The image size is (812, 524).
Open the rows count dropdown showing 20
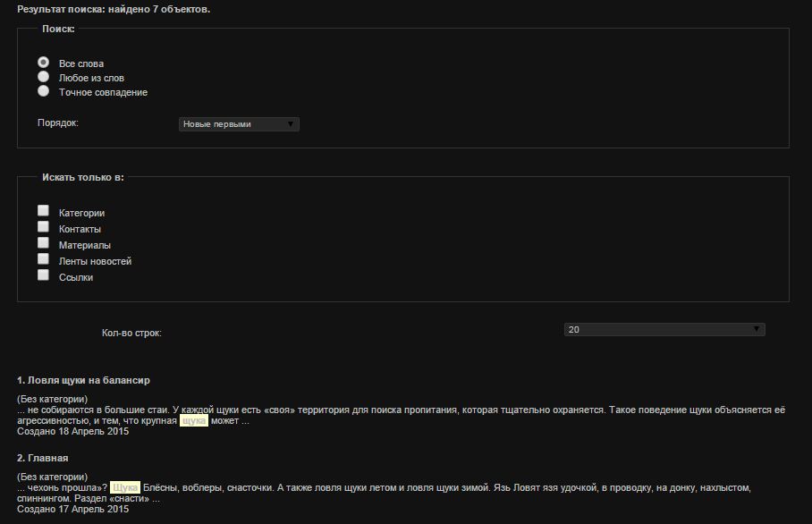[664, 329]
